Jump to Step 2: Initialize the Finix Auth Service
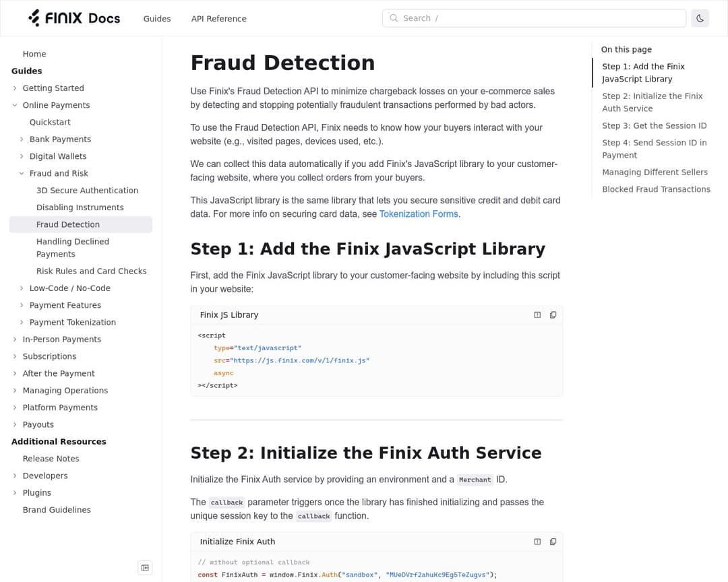 [653, 102]
